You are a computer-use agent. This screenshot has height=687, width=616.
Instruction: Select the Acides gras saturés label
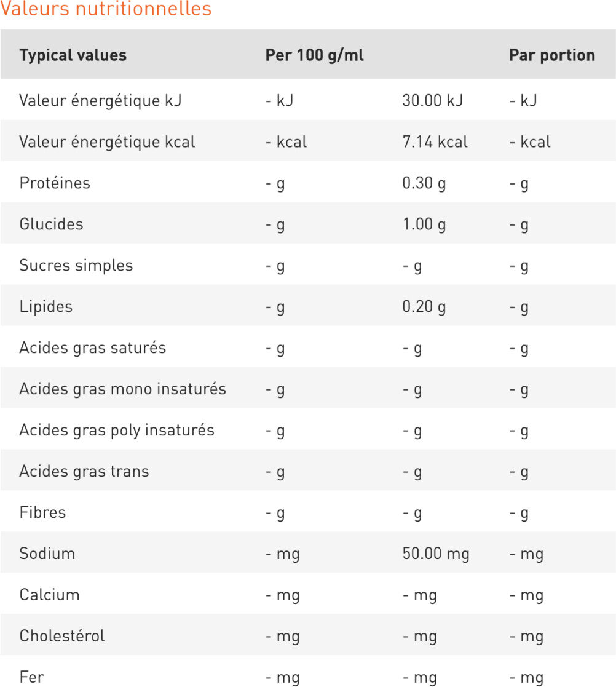92,348
